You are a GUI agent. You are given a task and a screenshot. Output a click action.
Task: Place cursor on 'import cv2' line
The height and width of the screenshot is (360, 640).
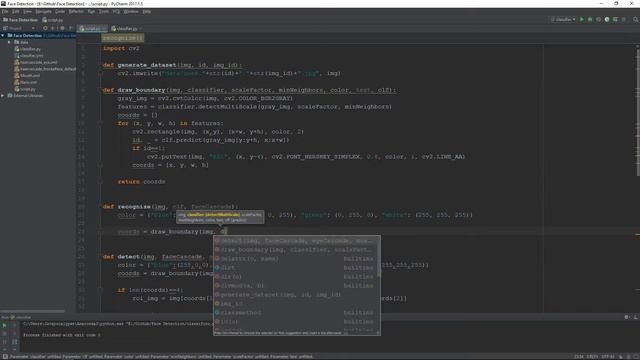coord(121,48)
